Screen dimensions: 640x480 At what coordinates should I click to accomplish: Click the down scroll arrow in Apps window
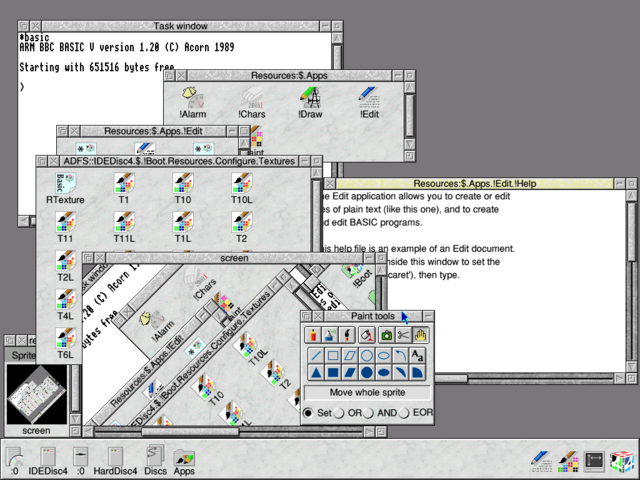click(409, 144)
